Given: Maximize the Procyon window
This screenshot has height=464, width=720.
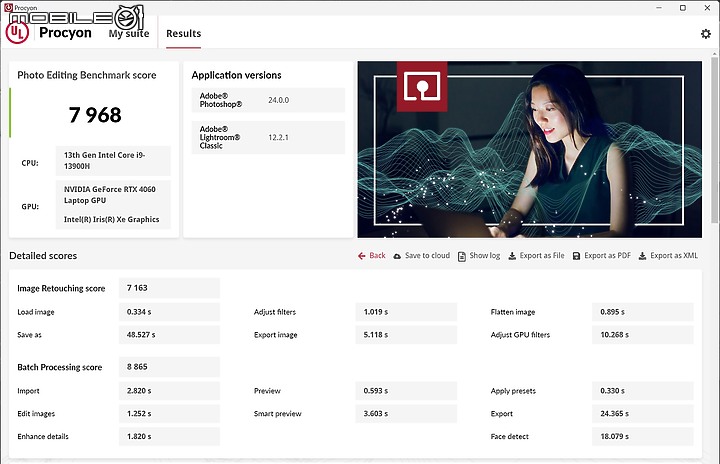Looking at the screenshot, I should pyautogui.click(x=683, y=8).
